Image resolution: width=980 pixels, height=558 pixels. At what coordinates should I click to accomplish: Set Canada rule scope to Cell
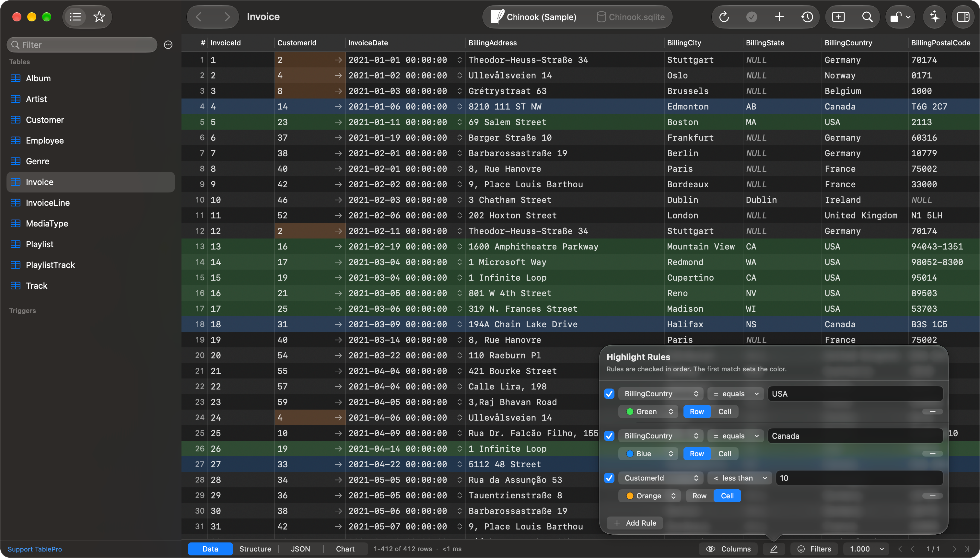[724, 454]
